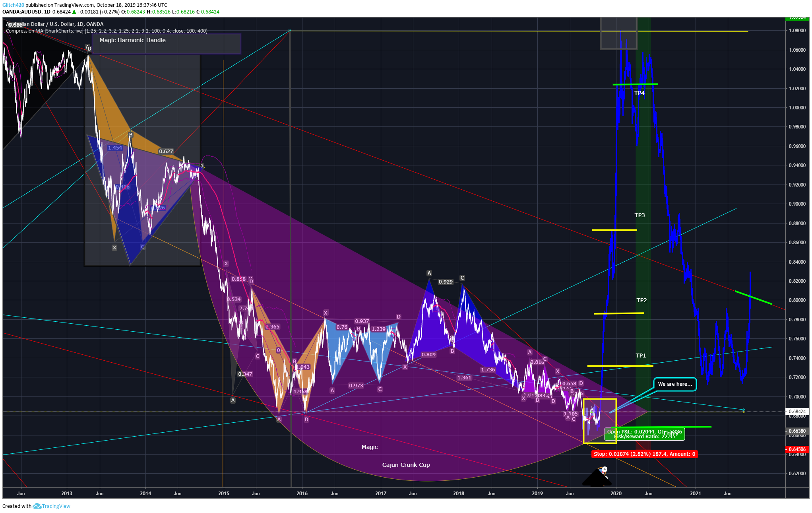Click the TradingView link in the footer
This screenshot has height=513, width=812.
(x=56, y=506)
